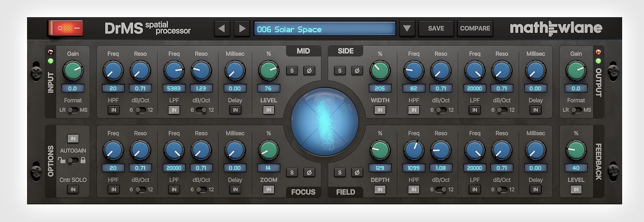Screen dimensions: 644x222
Task: Toggle the Field HPF 6/12 dB/Oct switch
Action: point(441,190)
